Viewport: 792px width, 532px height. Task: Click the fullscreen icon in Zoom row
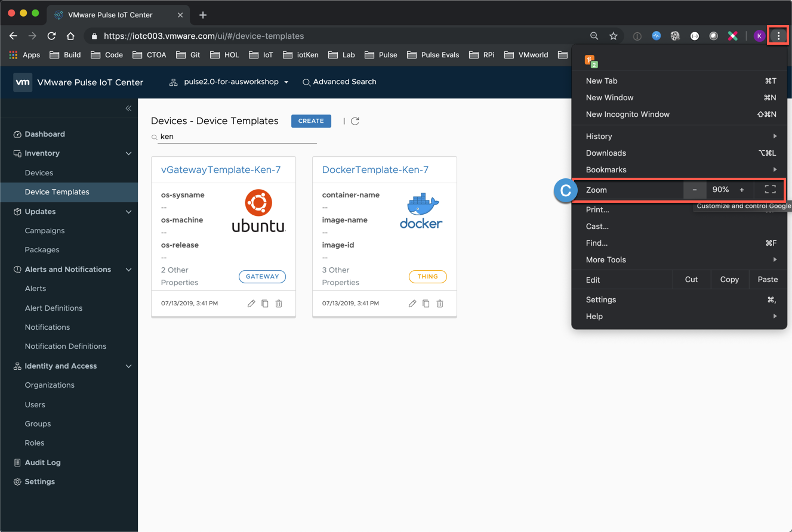coord(770,190)
